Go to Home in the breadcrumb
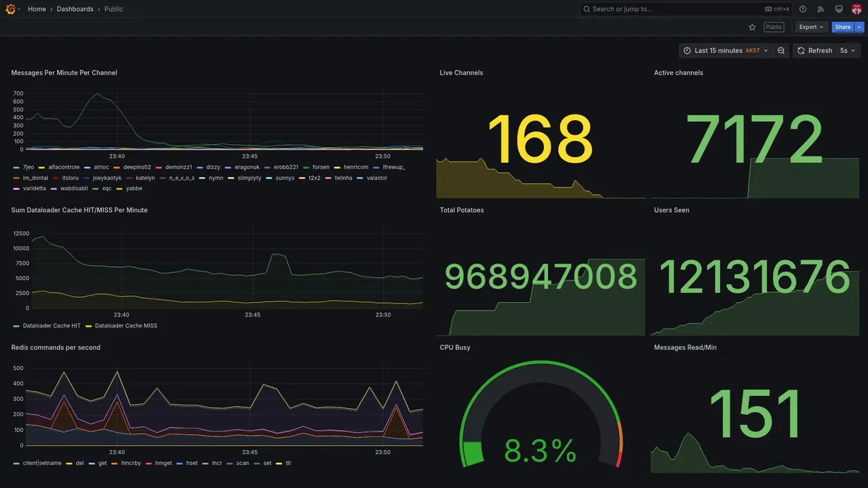 coord(37,9)
